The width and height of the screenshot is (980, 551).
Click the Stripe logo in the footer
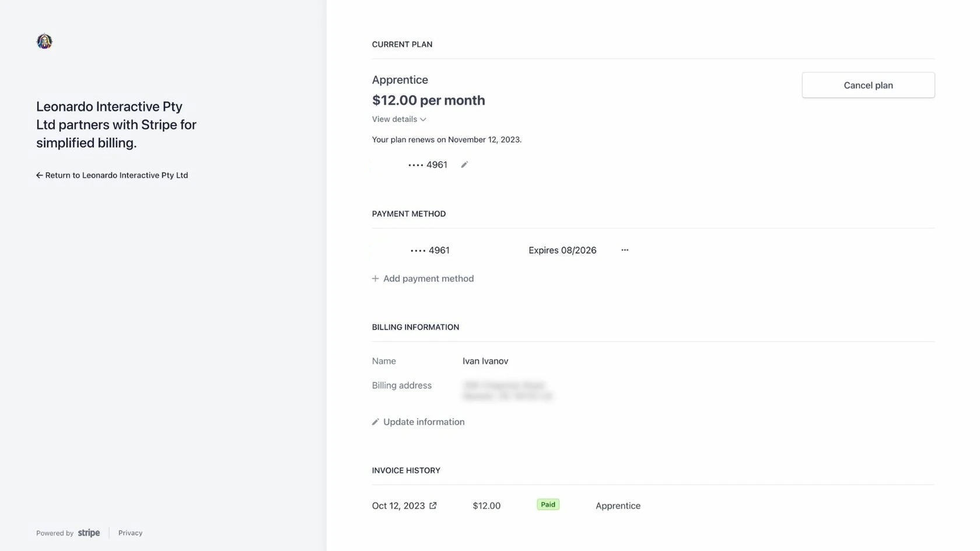(x=89, y=533)
